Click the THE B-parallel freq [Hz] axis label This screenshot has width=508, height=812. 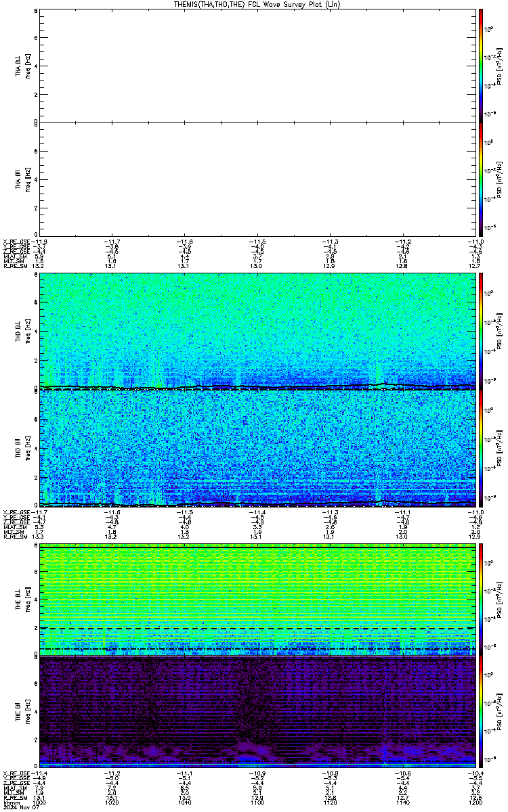tap(28, 712)
